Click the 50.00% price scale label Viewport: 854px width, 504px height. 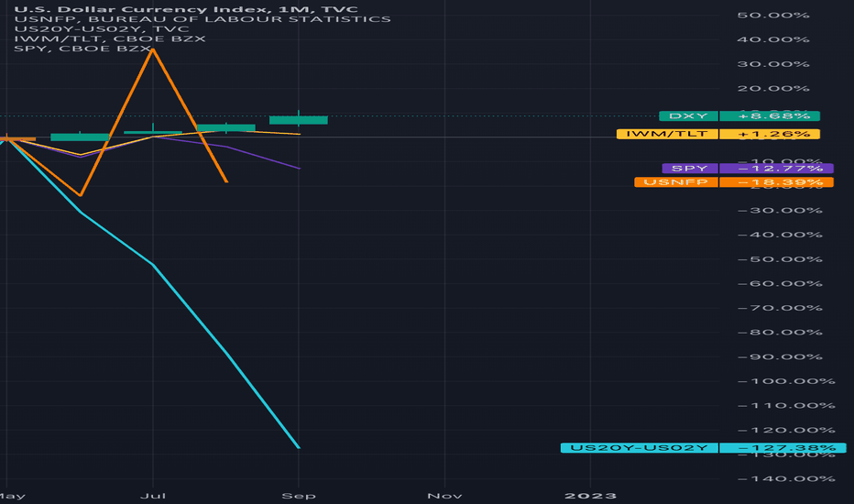(x=772, y=16)
